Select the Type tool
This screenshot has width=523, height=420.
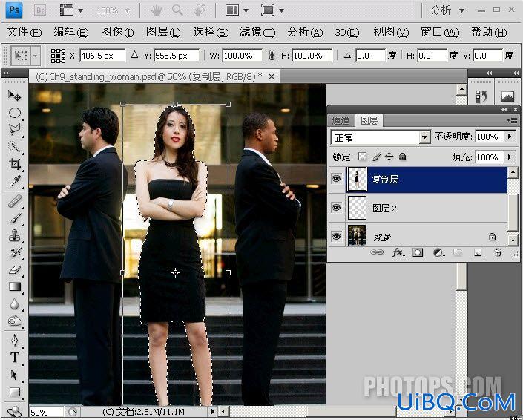(x=14, y=357)
